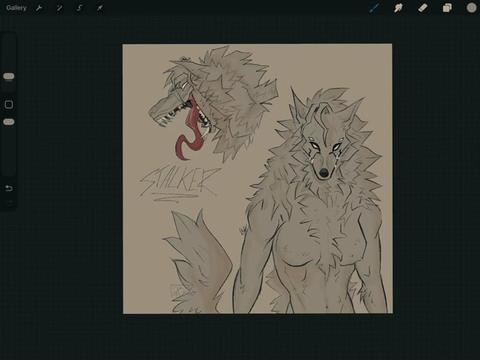Open the Layers panel
The width and height of the screenshot is (480, 360).
tap(447, 8)
